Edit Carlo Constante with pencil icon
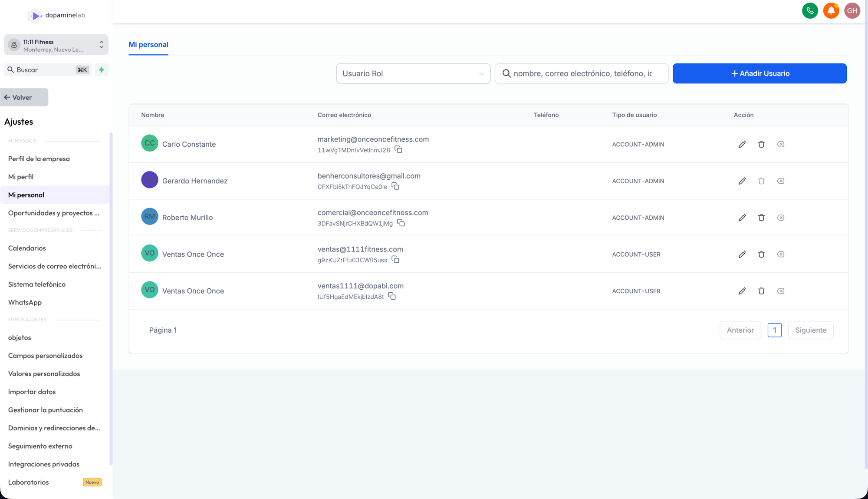This screenshot has height=499, width=868. pos(742,144)
